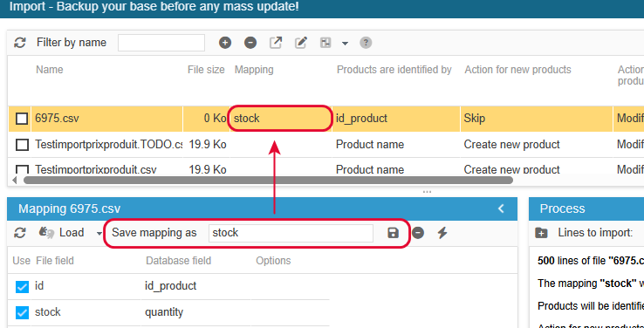Open the Load dropdown arrow

coord(99,233)
